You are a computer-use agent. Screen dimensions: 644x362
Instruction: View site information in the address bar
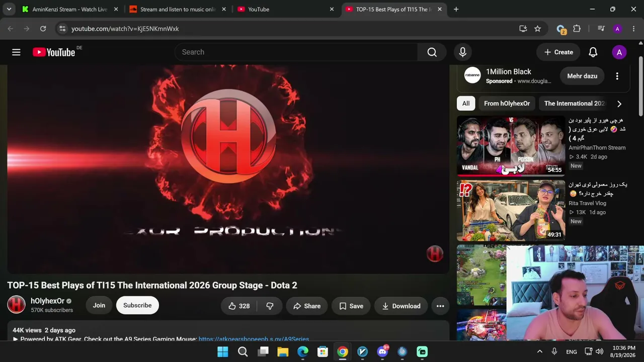pos(62,29)
